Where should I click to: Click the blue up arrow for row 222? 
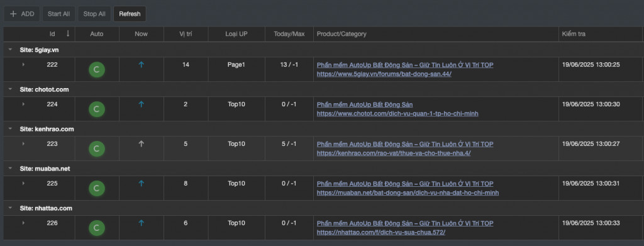[142, 64]
